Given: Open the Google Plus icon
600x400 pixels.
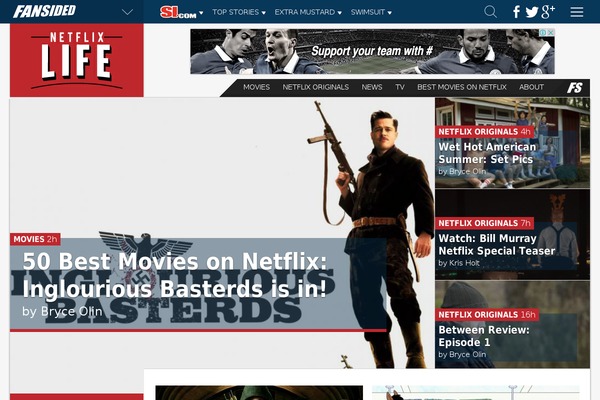Looking at the screenshot, I should click(548, 12).
